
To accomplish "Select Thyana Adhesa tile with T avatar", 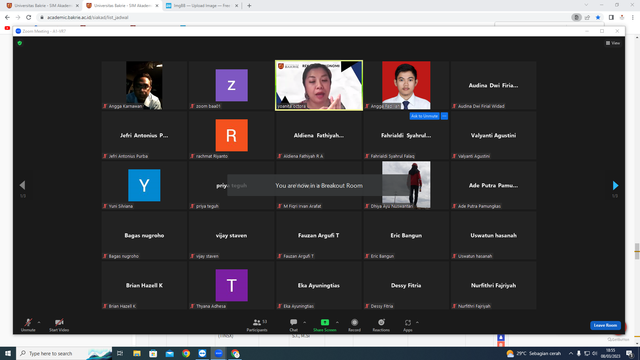I will coord(231,285).
